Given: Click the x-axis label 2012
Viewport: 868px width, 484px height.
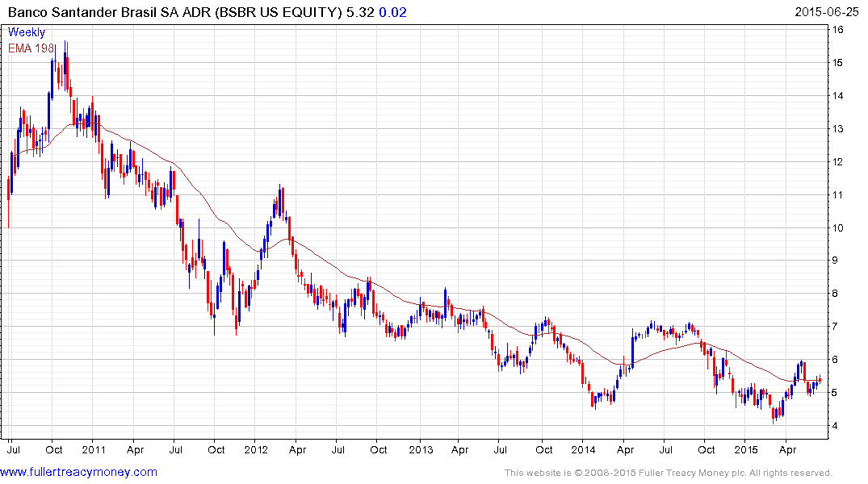Looking at the screenshot, I should coord(256,449).
